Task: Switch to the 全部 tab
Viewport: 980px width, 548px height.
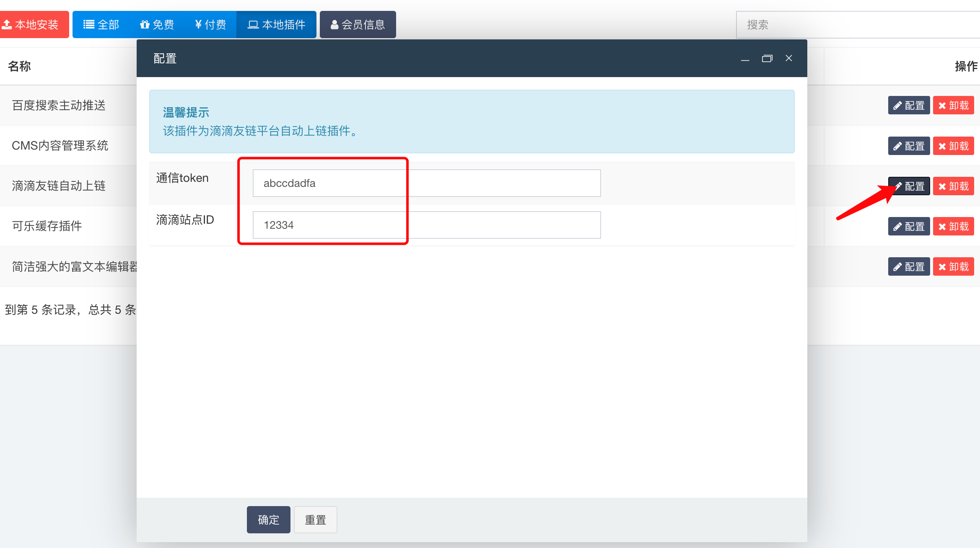Action: pos(101,25)
